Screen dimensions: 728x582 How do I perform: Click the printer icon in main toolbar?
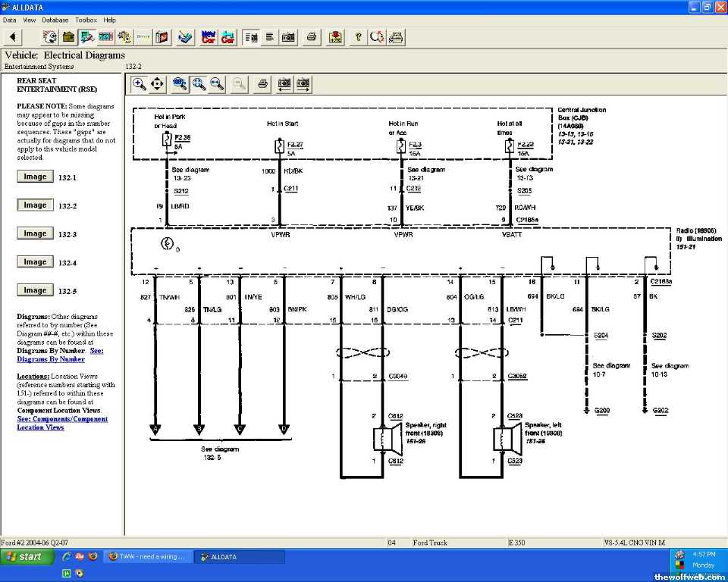pyautogui.click(x=311, y=36)
